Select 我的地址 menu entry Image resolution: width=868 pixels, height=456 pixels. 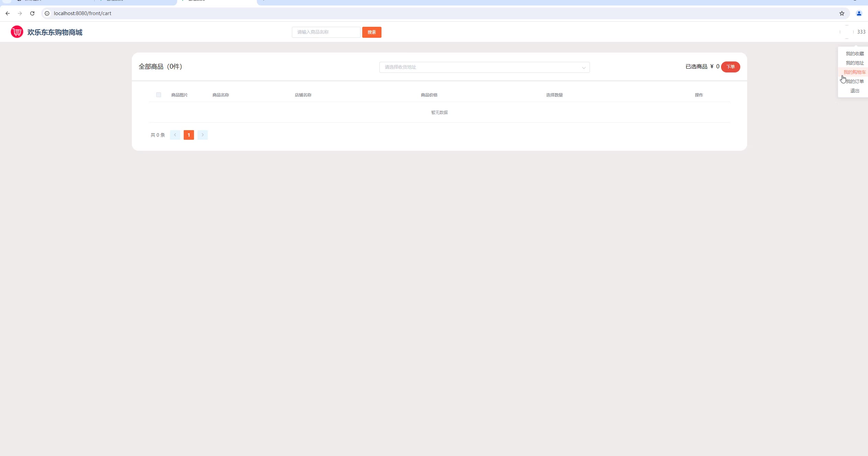pos(854,63)
